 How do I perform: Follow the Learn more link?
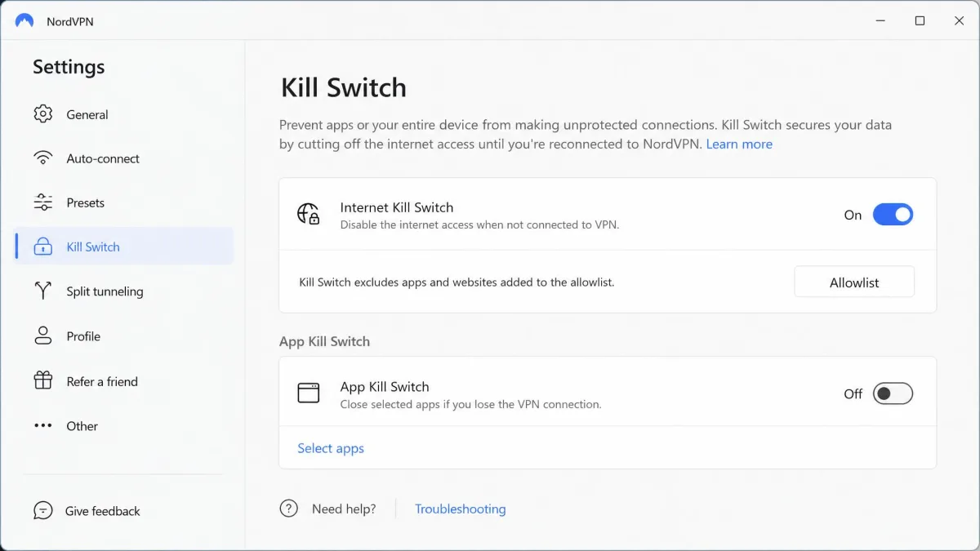pos(739,144)
